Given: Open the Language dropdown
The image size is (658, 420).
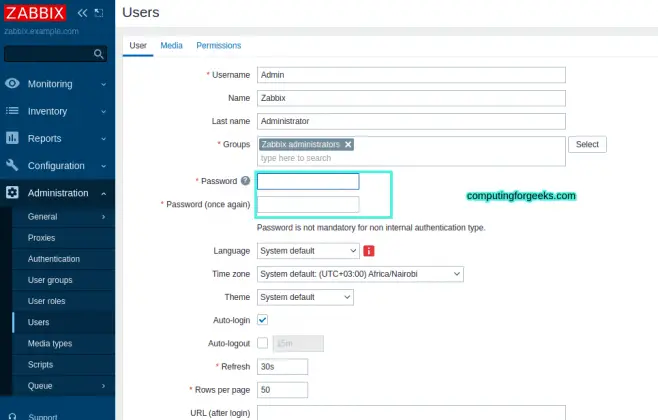Looking at the screenshot, I should click(x=308, y=251).
